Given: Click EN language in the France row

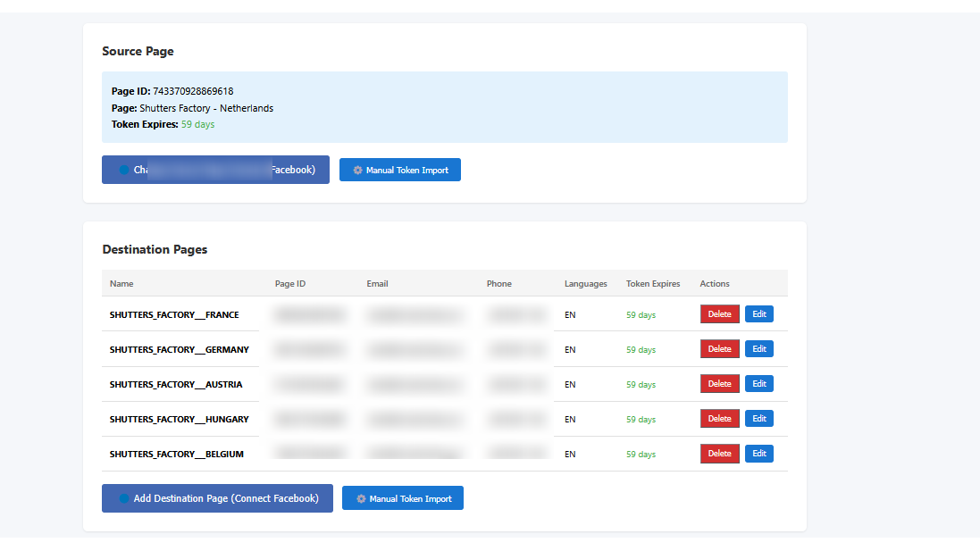Looking at the screenshot, I should pos(570,315).
